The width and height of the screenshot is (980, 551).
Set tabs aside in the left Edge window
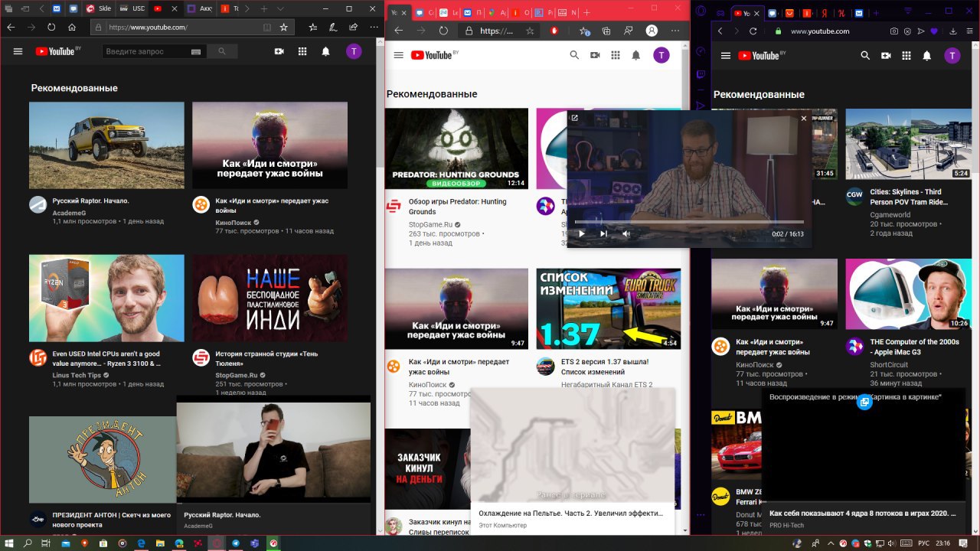tap(24, 8)
